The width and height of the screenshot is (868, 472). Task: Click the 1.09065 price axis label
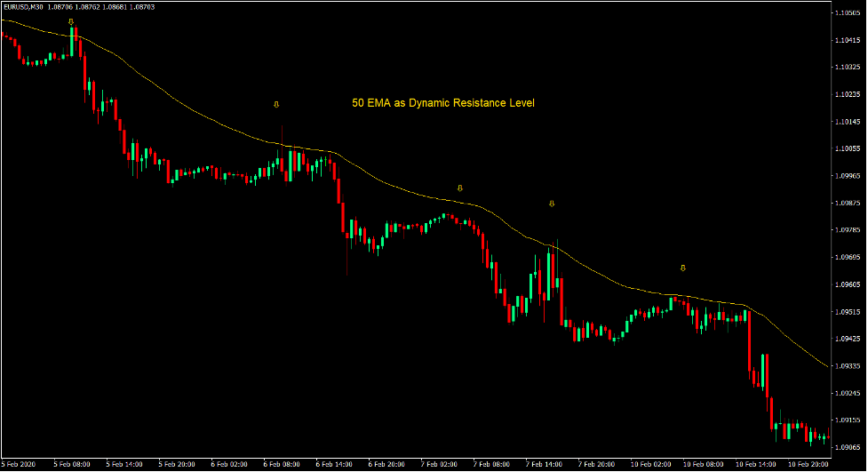click(848, 447)
